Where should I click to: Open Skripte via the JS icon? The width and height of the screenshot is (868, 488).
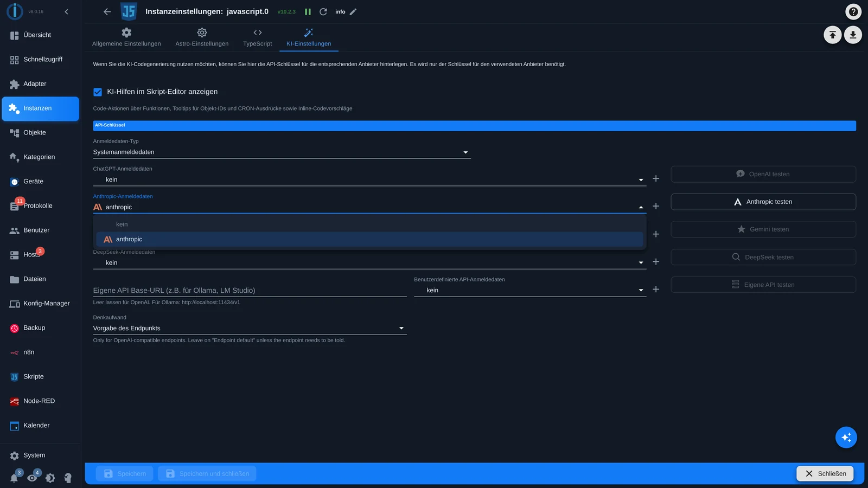pos(15,377)
